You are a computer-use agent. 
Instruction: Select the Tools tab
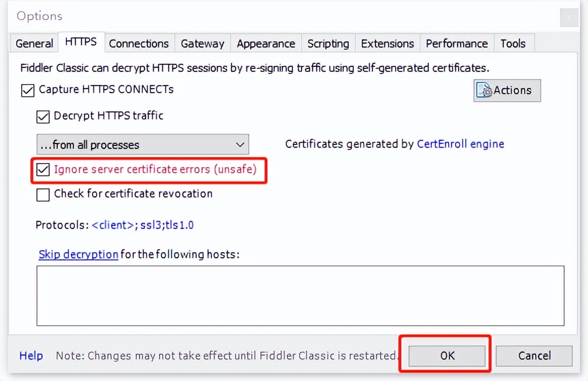pyautogui.click(x=512, y=44)
